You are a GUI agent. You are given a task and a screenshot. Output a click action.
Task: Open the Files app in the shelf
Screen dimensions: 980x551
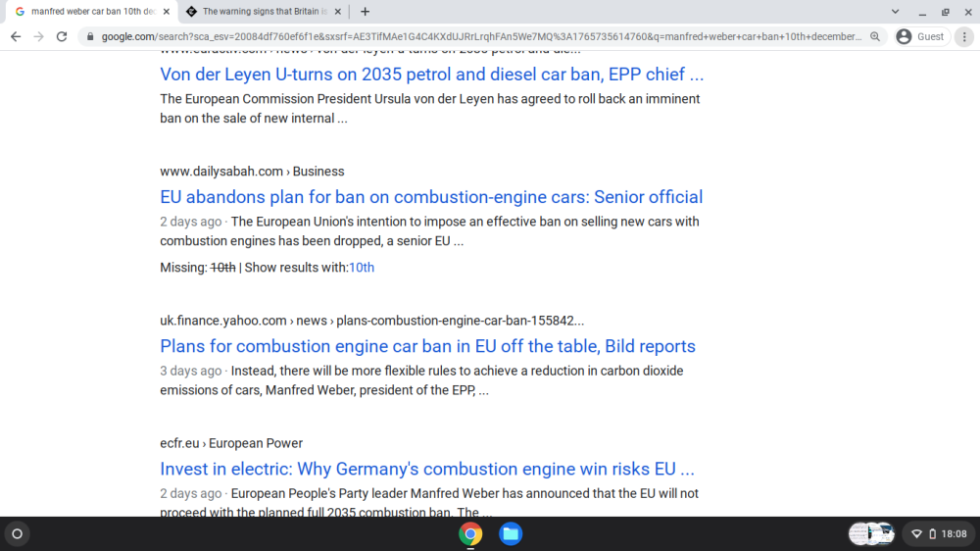tap(511, 534)
